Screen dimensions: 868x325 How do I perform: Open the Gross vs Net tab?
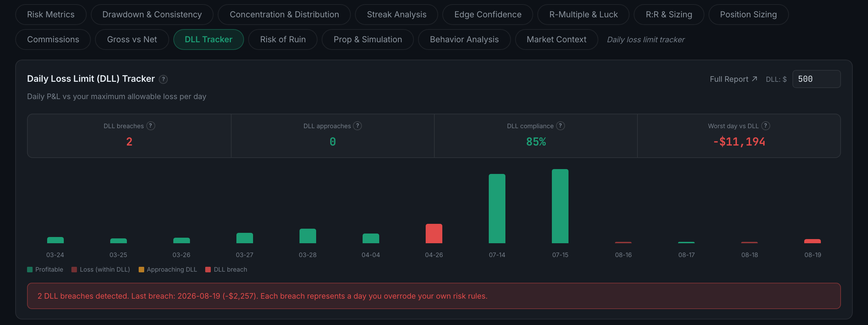point(132,39)
